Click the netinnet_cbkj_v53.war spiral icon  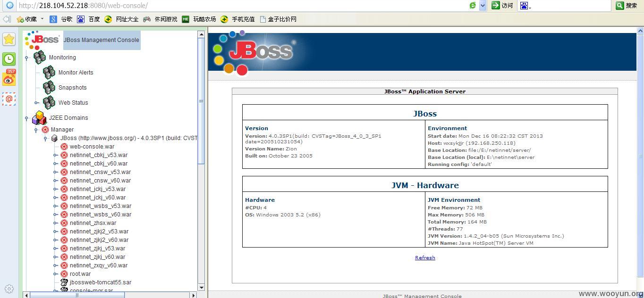coord(64,155)
